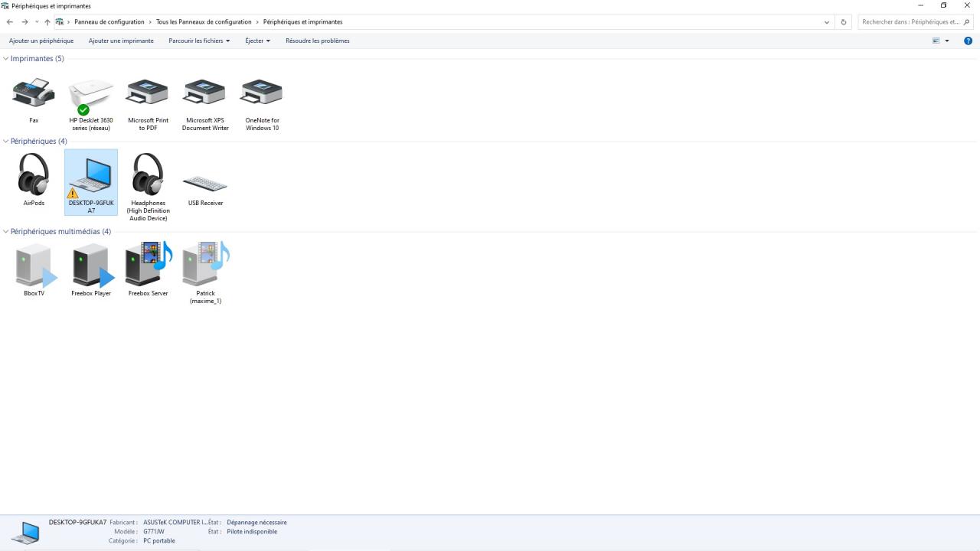Select the AirPods device icon
Viewport: 980px width, 551px height.
coord(34,175)
